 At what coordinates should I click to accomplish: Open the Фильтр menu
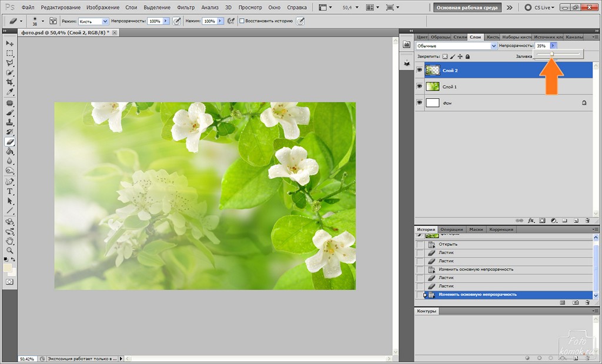click(186, 8)
